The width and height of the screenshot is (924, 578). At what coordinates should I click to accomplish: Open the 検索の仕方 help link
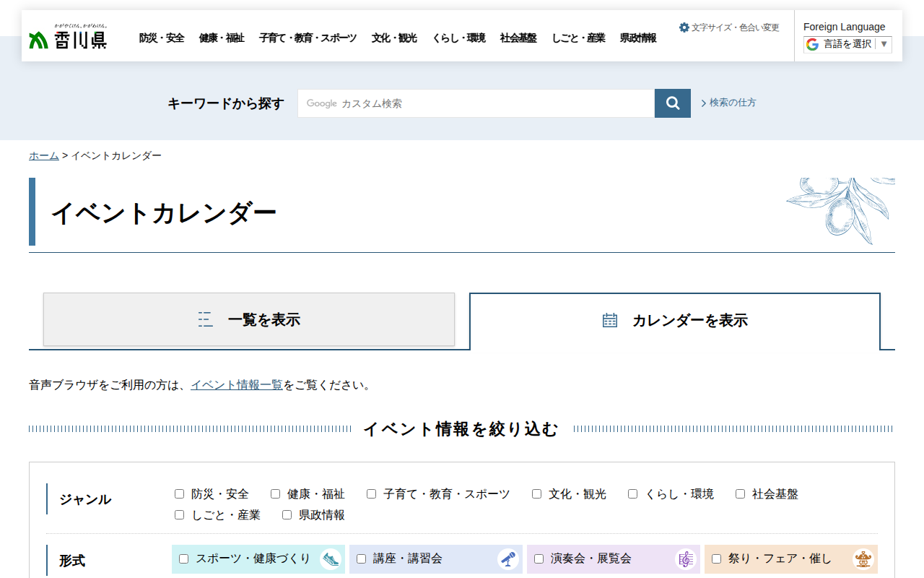click(733, 103)
